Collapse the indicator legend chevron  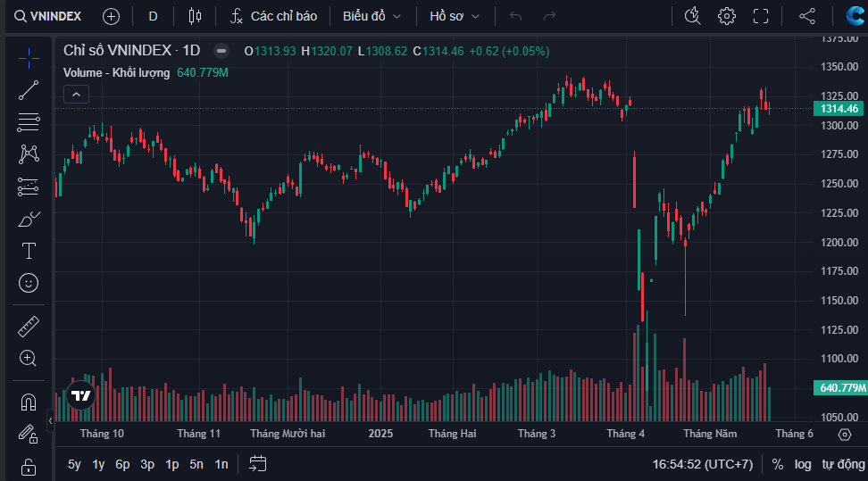pyautogui.click(x=77, y=95)
